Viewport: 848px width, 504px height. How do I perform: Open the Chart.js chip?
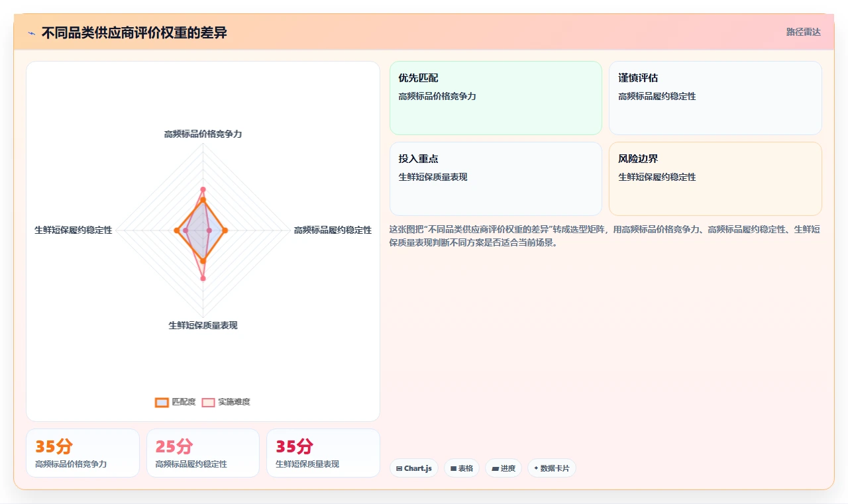coord(414,468)
